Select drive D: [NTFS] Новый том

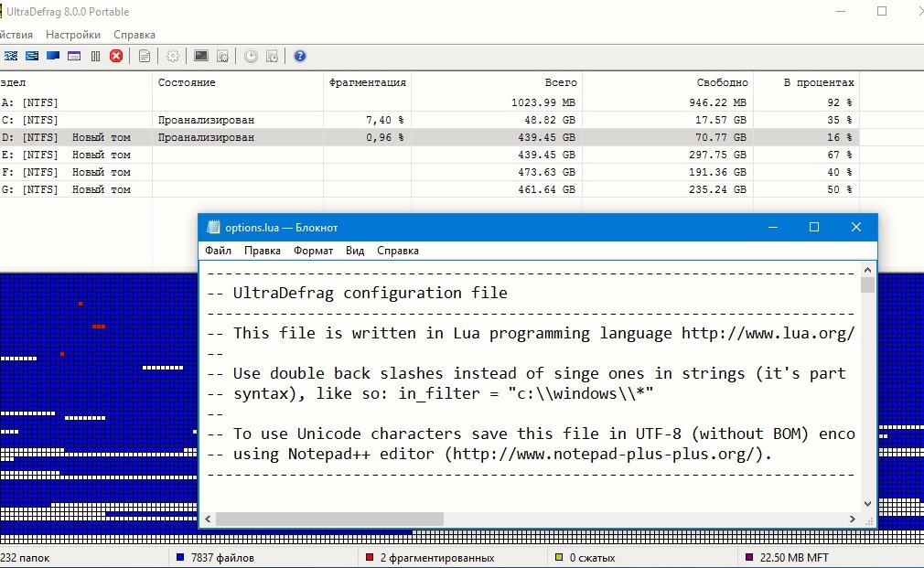pos(429,137)
